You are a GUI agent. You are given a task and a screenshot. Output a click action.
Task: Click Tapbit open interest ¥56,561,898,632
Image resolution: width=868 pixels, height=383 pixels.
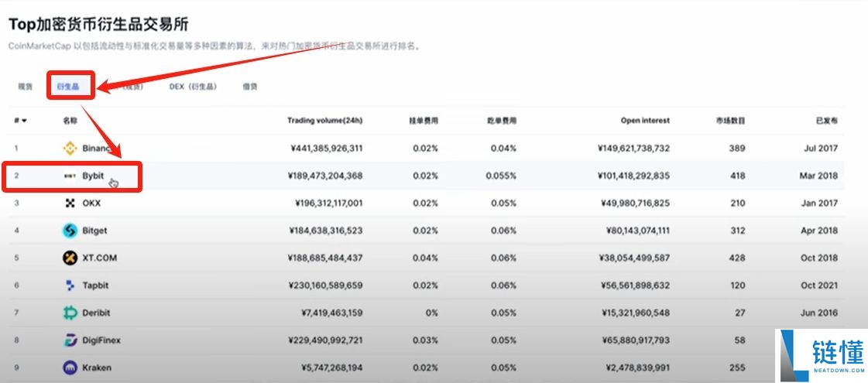point(636,286)
